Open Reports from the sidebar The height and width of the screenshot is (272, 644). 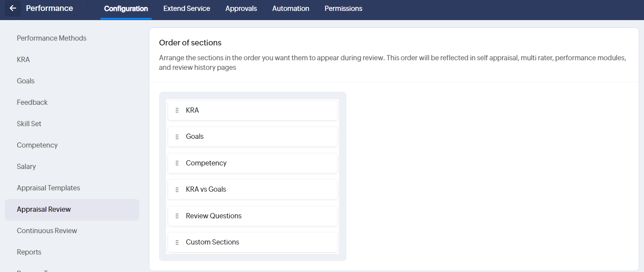coord(29,252)
